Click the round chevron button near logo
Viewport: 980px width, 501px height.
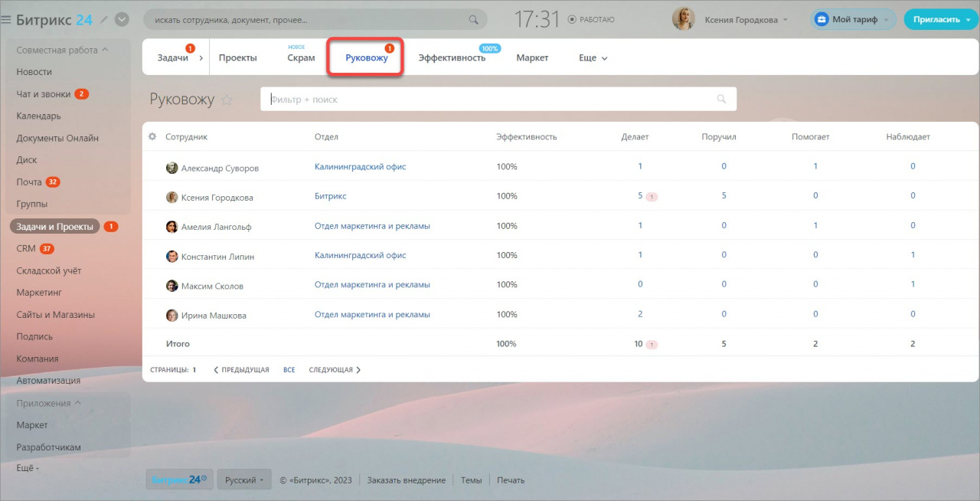122,19
